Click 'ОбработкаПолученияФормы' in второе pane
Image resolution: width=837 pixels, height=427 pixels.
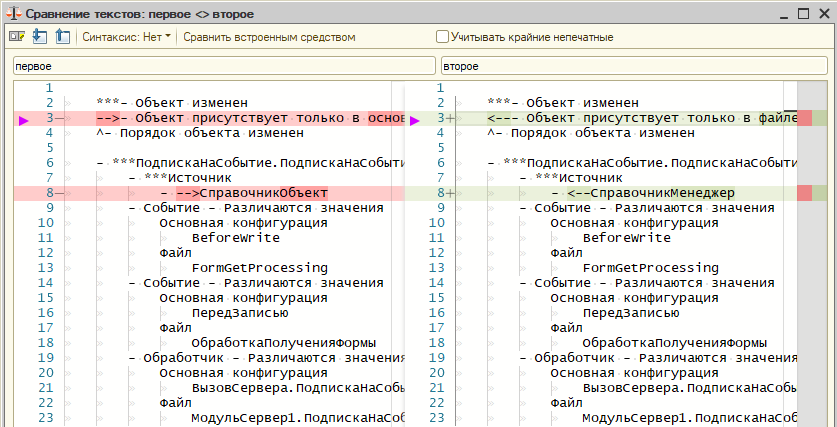(x=675, y=342)
